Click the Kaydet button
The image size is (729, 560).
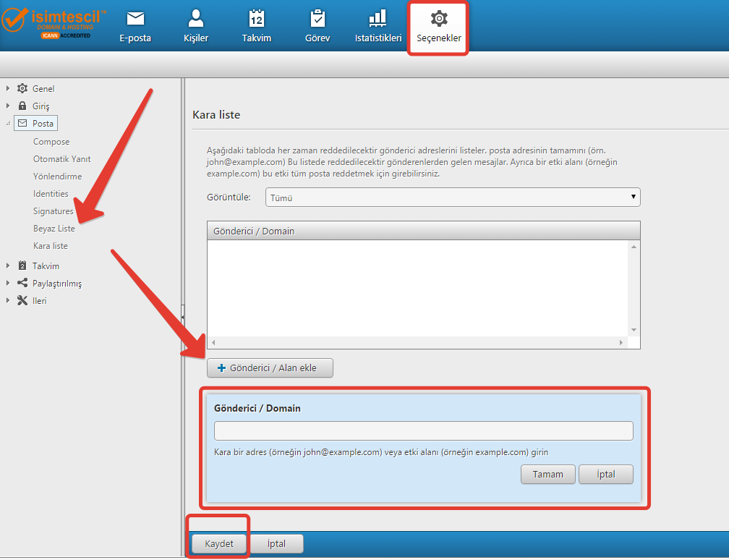(x=218, y=545)
